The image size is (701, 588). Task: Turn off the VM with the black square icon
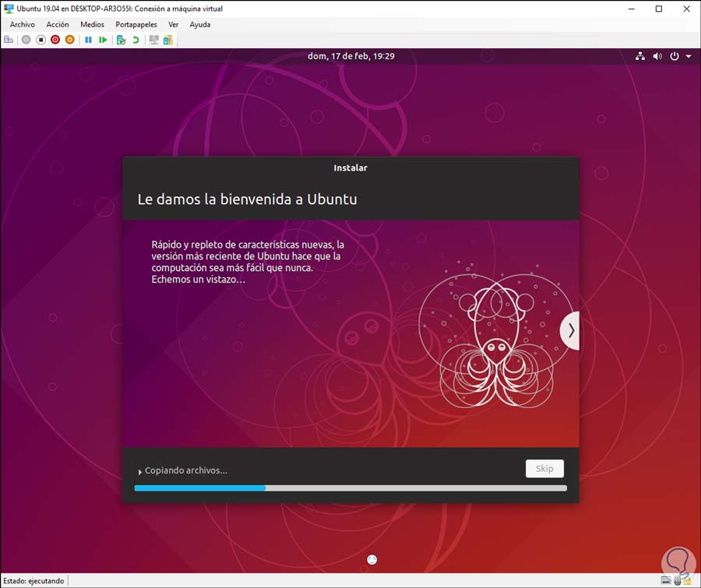(41, 40)
